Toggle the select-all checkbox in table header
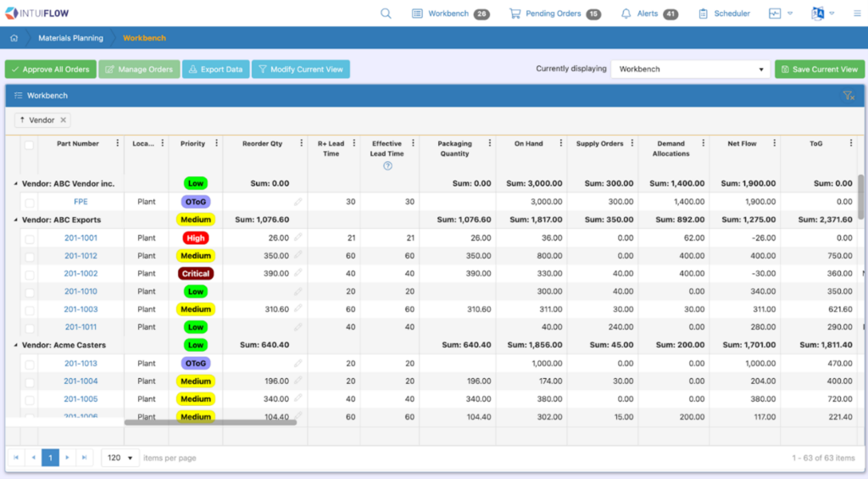The width and height of the screenshot is (868, 479). (x=30, y=145)
